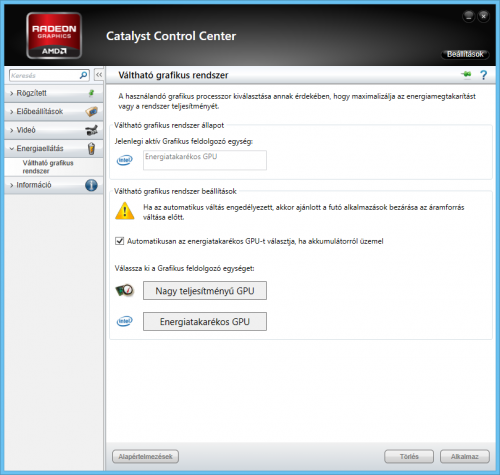This screenshot has height=475, width=500.
Task: Expand the Előbeállítások section
Action: (x=53, y=111)
